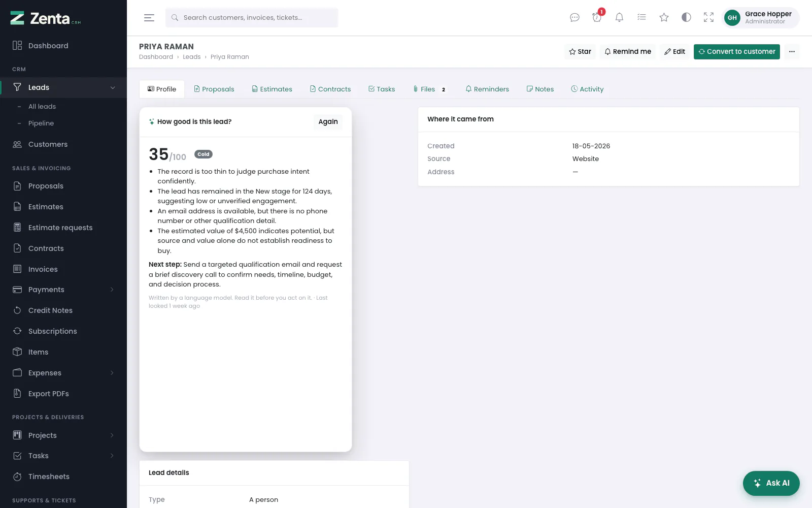This screenshot has width=812, height=508.
Task: Open the three-dots more options menu
Action: pos(792,51)
